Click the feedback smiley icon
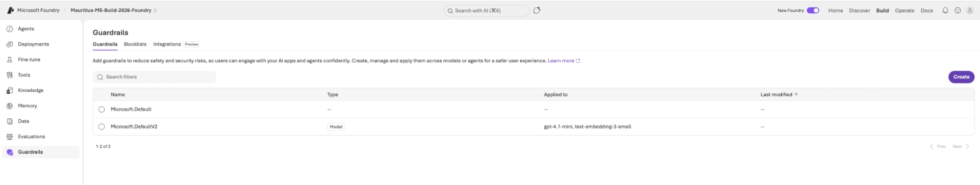 (957, 10)
